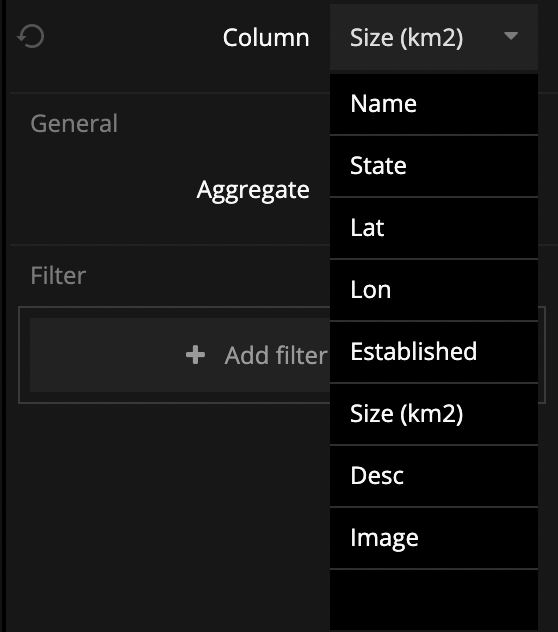Viewport: 558px width, 632px height.
Task: Click the Filter section header
Action: 58,276
